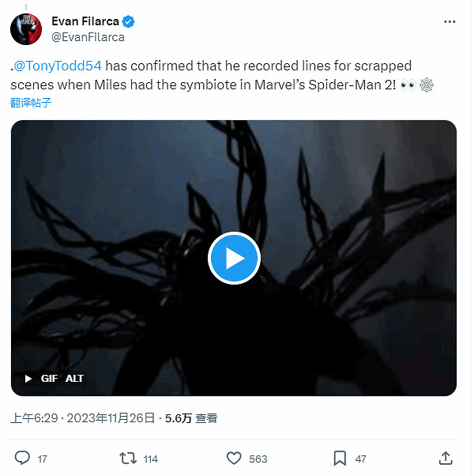The image size is (474, 476).
Task: Open the share post icon
Action: point(446,458)
